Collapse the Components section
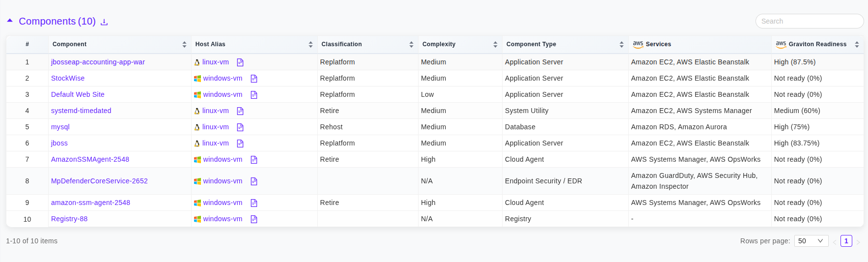The image size is (868, 262). (10, 21)
